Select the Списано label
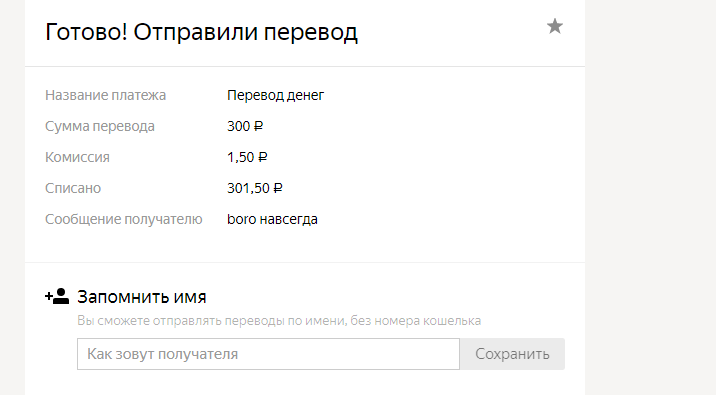Screen dimensions: 716x395 pyautogui.click(x=73, y=188)
